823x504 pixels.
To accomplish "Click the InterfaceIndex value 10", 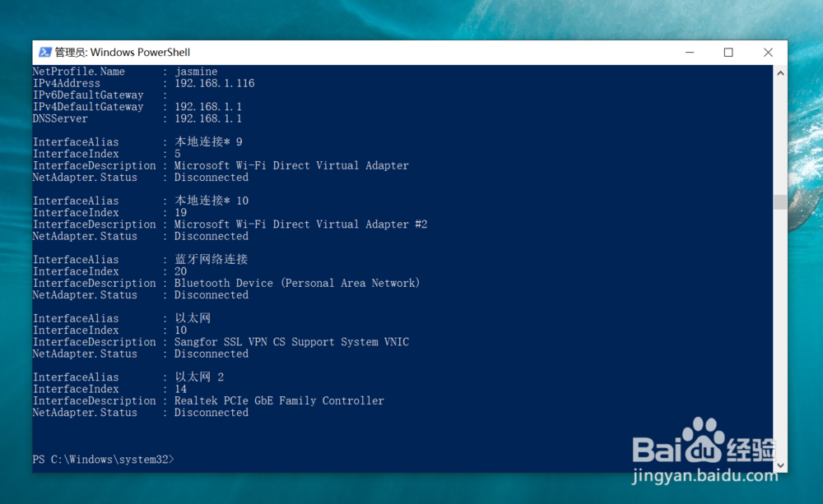I will [180, 330].
